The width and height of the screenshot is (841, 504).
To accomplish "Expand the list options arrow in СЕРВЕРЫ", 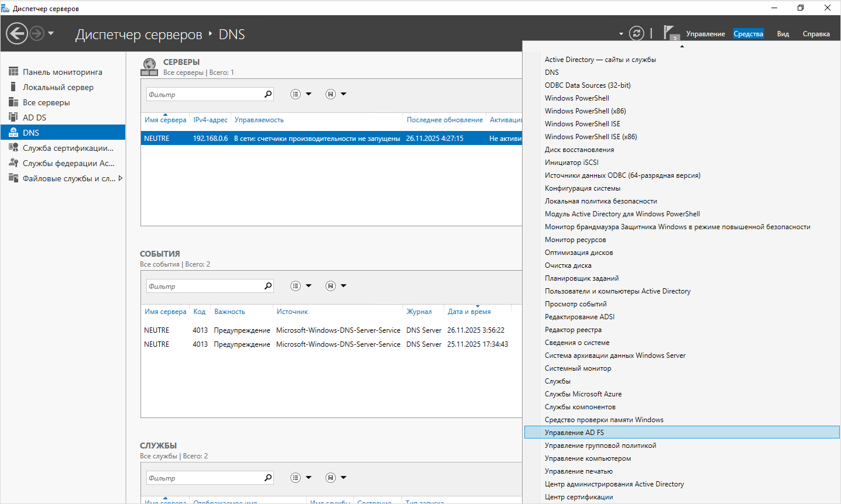I will coord(308,94).
